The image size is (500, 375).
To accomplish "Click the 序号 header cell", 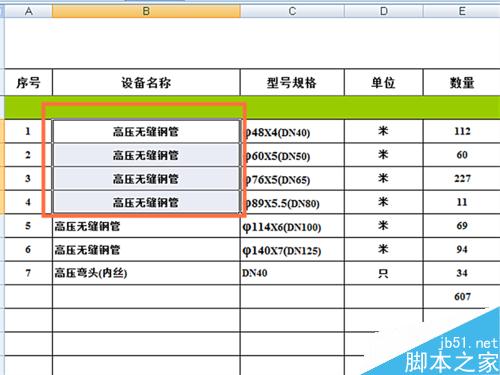I will [28, 82].
